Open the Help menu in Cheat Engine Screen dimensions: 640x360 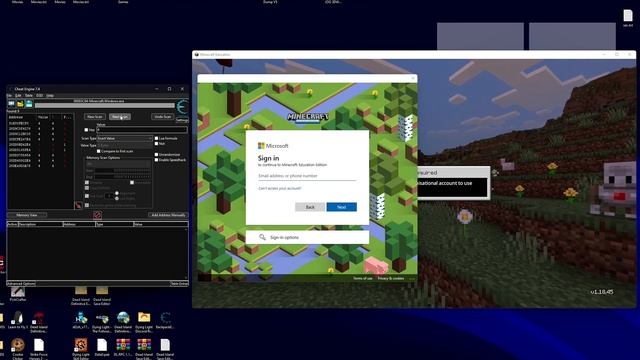click(x=50, y=96)
